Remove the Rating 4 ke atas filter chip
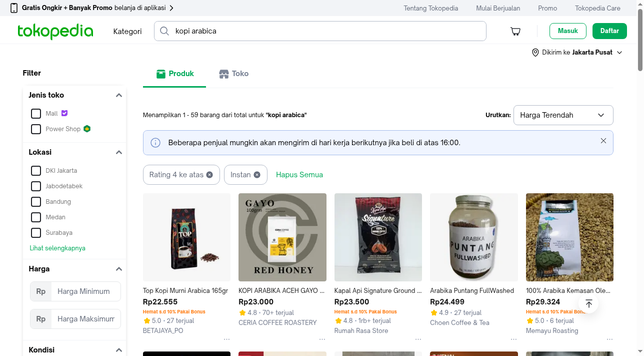The height and width of the screenshot is (356, 644). tap(209, 175)
